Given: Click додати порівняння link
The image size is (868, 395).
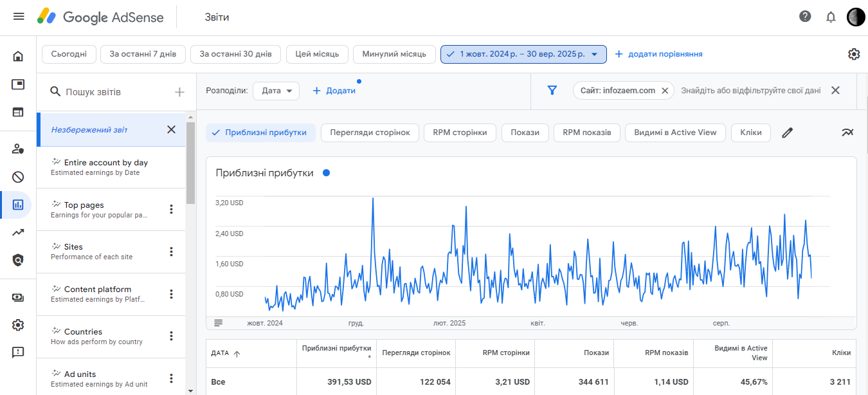Looking at the screenshot, I should pos(658,54).
